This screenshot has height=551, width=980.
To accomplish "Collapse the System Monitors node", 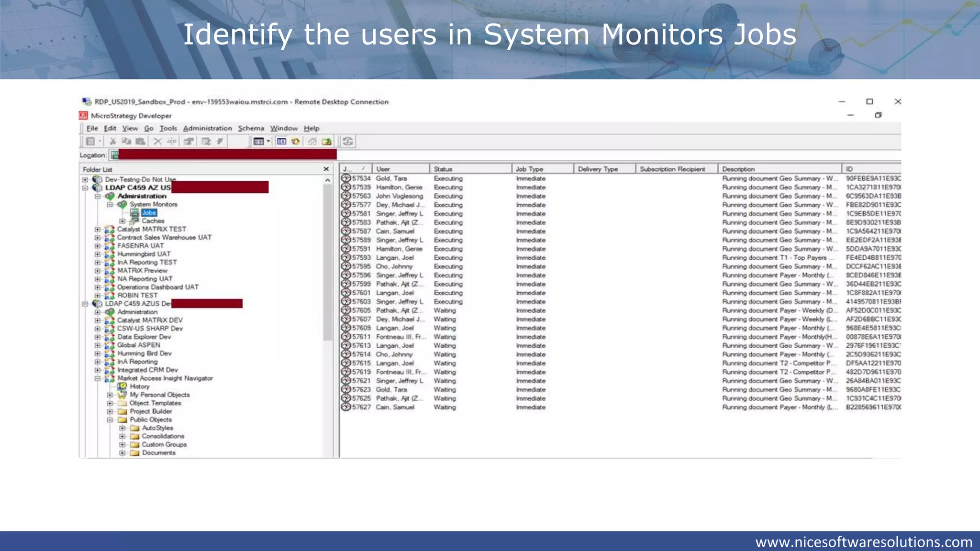I will click(x=110, y=205).
